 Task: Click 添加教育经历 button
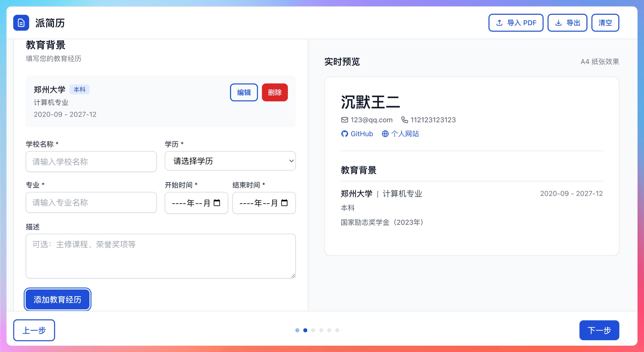tap(57, 299)
